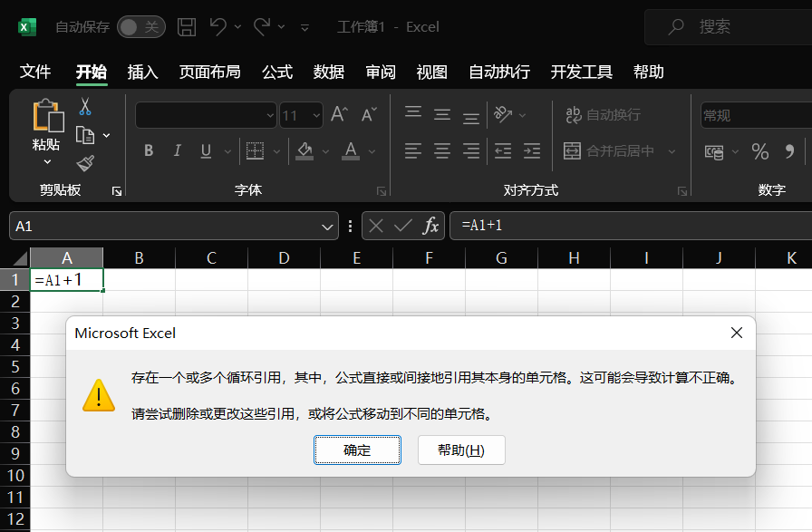This screenshot has height=532, width=812.
Task: Switch to the 数据 ribbon tab
Action: click(x=329, y=72)
